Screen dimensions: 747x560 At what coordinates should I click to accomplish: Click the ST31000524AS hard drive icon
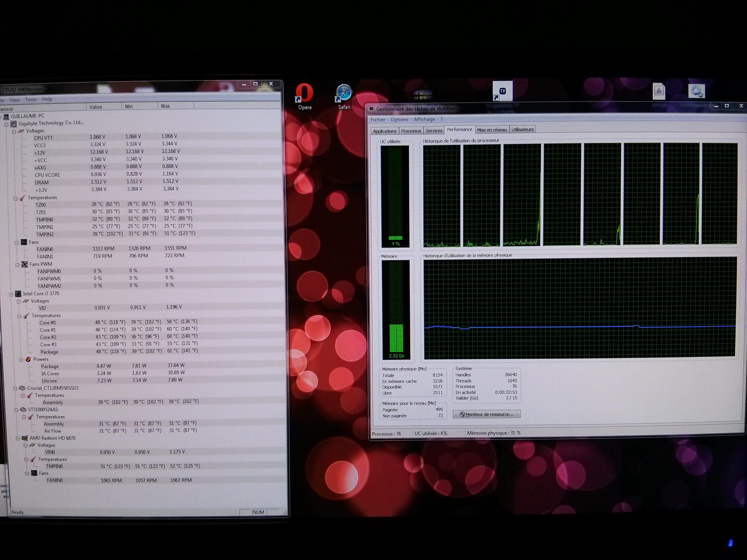(x=23, y=409)
